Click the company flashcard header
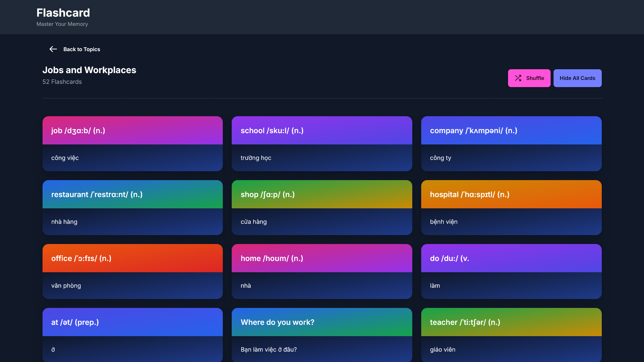This screenshot has height=362, width=644. pos(511,130)
